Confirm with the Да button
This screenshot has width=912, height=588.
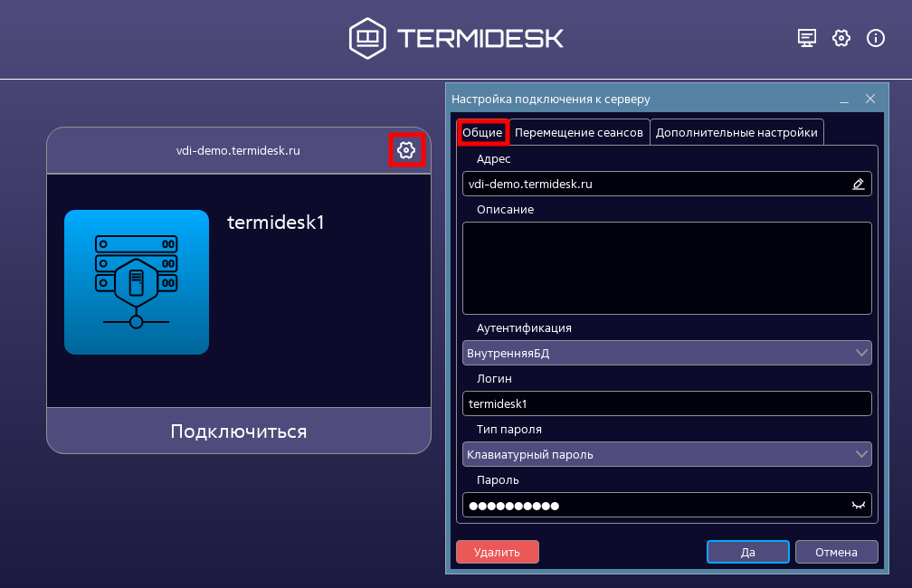point(748,552)
